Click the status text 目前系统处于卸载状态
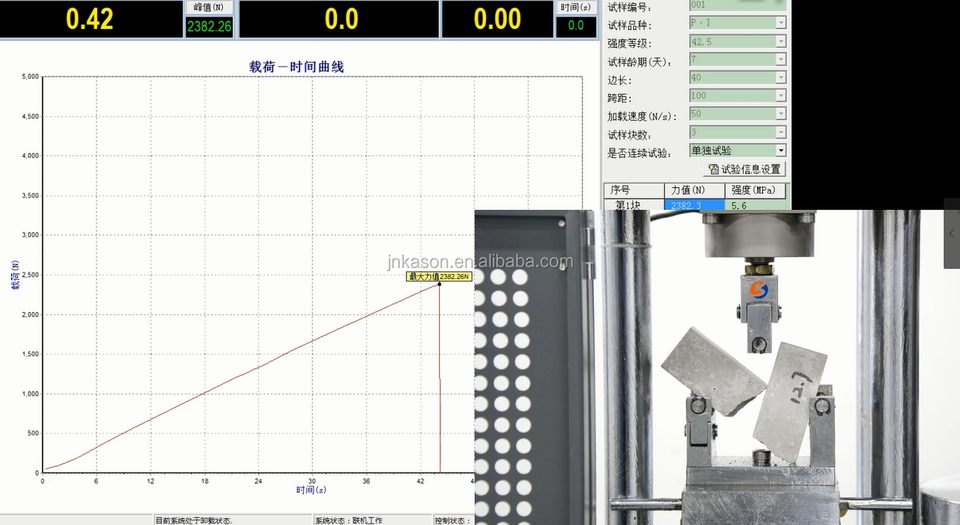Screen dimensions: 960x525 [x=193, y=520]
